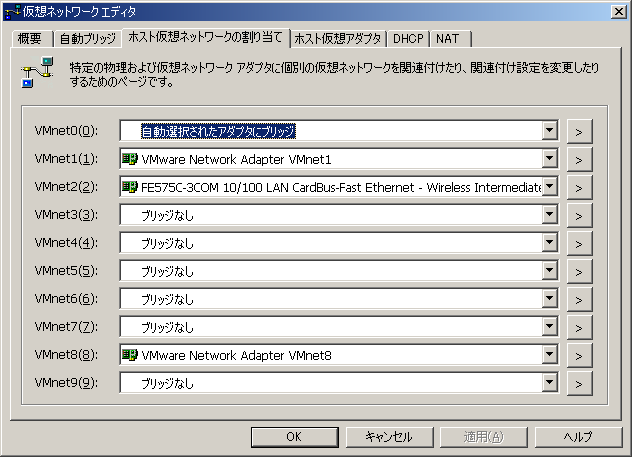Expand the VMnet7 adapter dropdown arrow
This screenshot has height=457, width=632.
point(549,327)
